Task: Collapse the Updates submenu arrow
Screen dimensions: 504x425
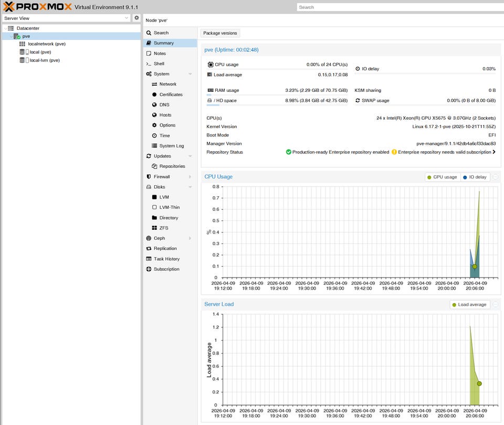Action: tap(190, 156)
